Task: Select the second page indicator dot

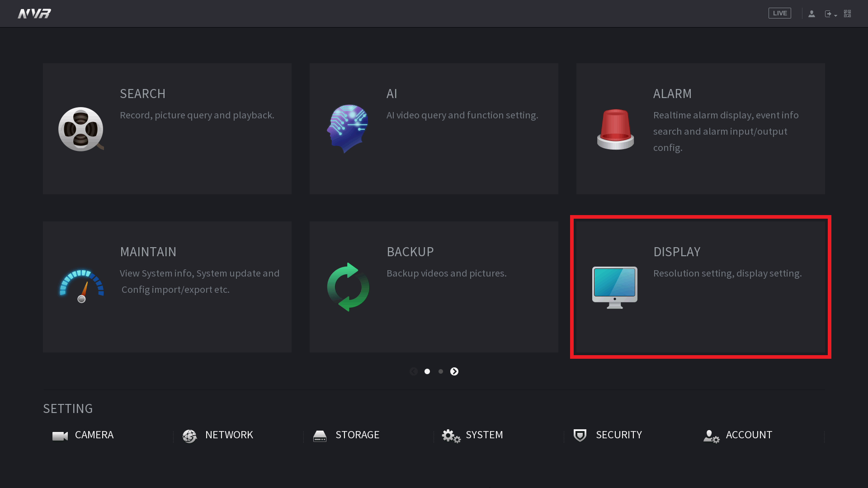Action: click(x=441, y=371)
